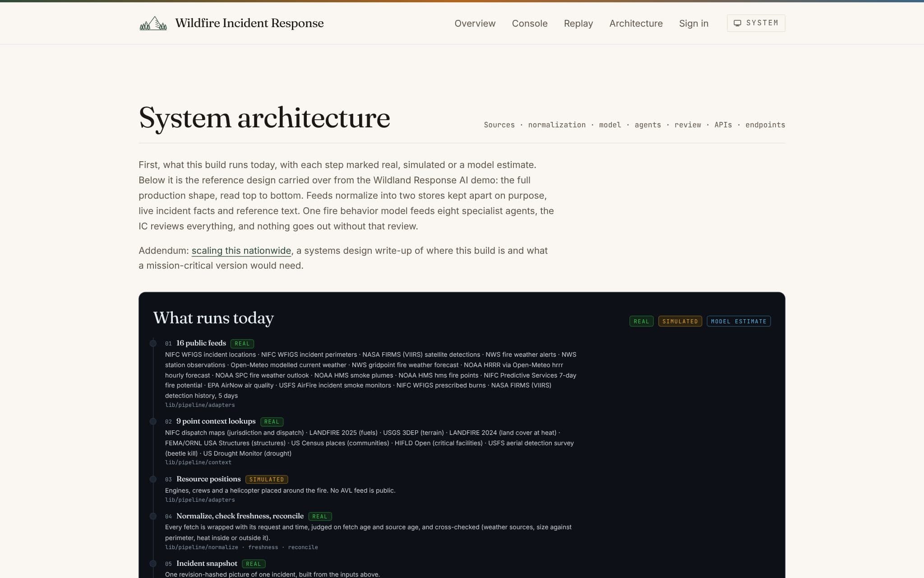The height and width of the screenshot is (578, 924).
Task: Click timeline dot for step 04
Action: click(x=153, y=517)
